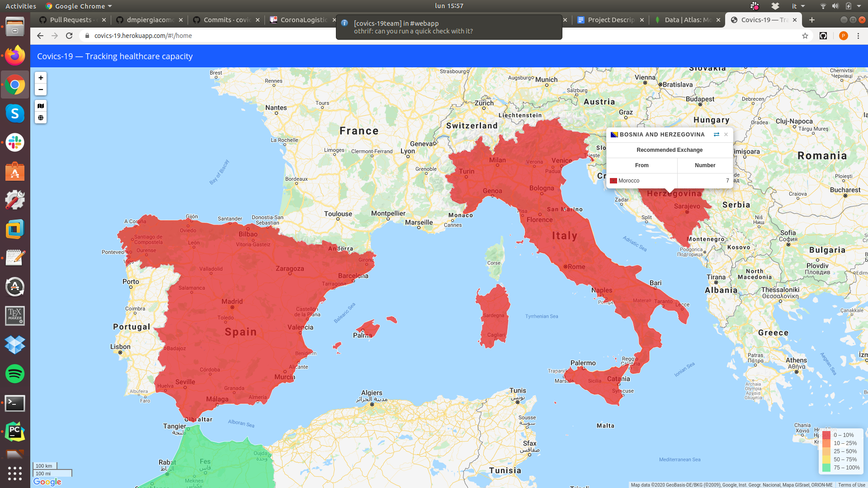Image resolution: width=868 pixels, height=488 pixels.
Task: Launch Firefox from the dock
Action: (x=15, y=56)
